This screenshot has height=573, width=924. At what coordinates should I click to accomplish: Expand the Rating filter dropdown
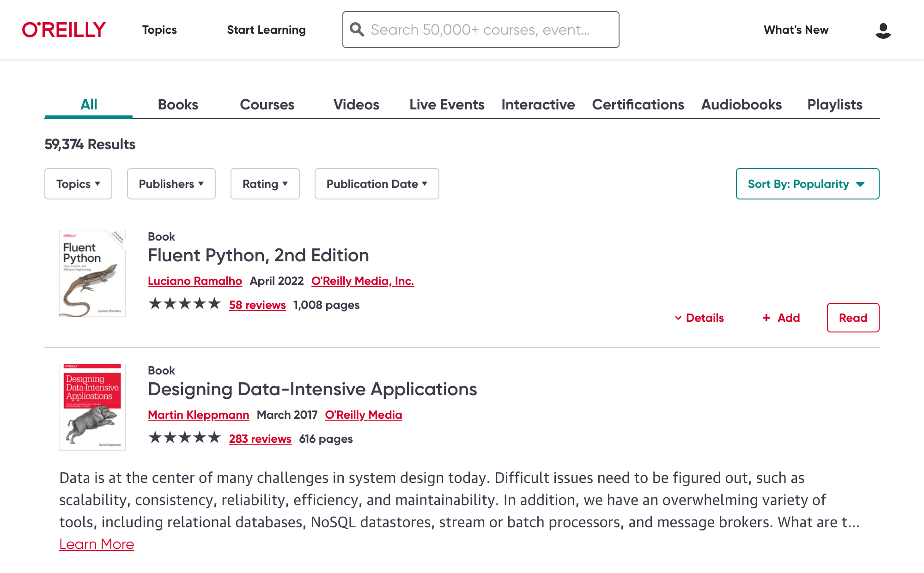(265, 184)
